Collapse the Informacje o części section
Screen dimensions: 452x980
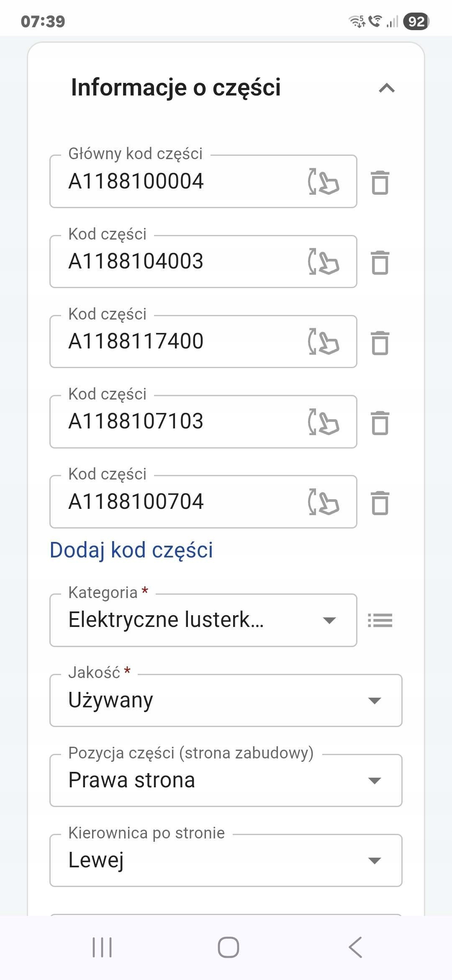[387, 88]
